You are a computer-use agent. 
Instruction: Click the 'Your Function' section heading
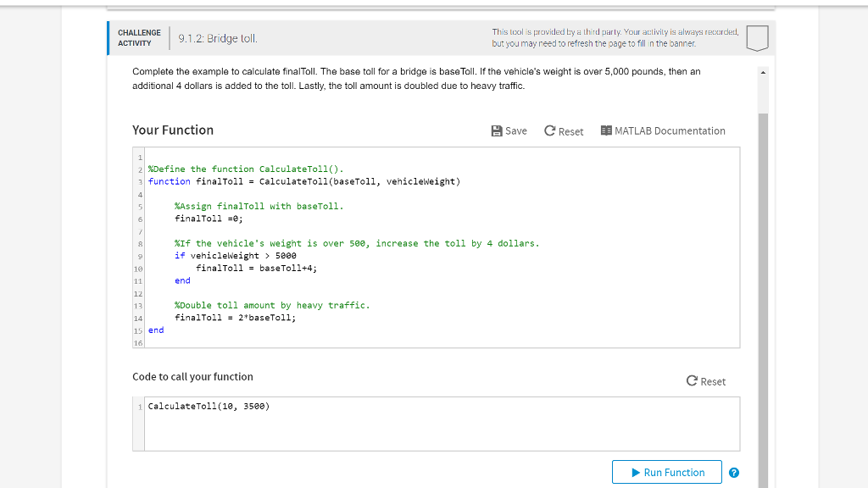[x=172, y=130]
